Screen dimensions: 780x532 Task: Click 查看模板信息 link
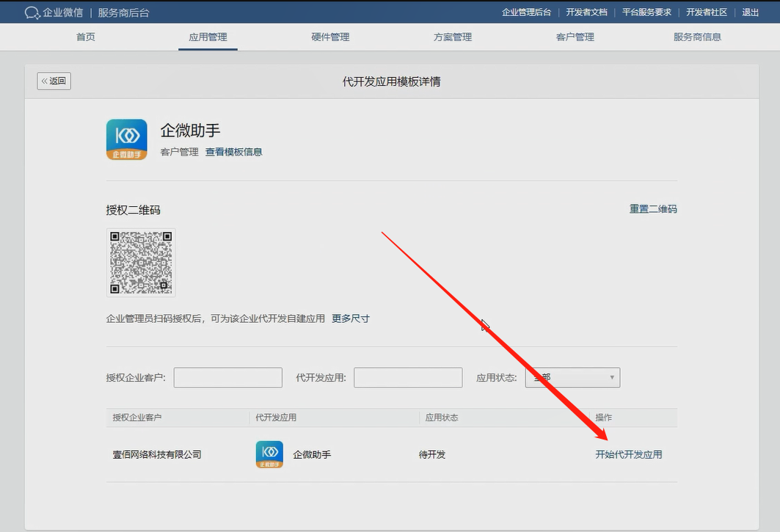tap(234, 152)
